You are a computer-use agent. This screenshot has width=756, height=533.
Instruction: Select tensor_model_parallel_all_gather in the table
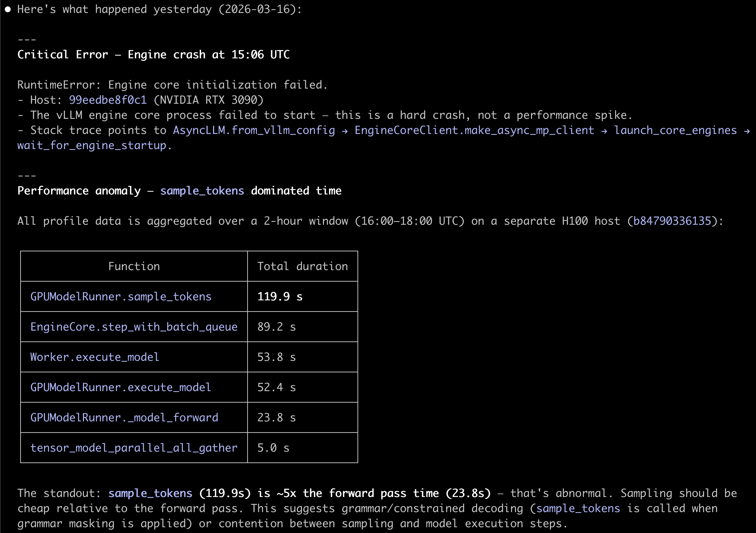point(134,448)
